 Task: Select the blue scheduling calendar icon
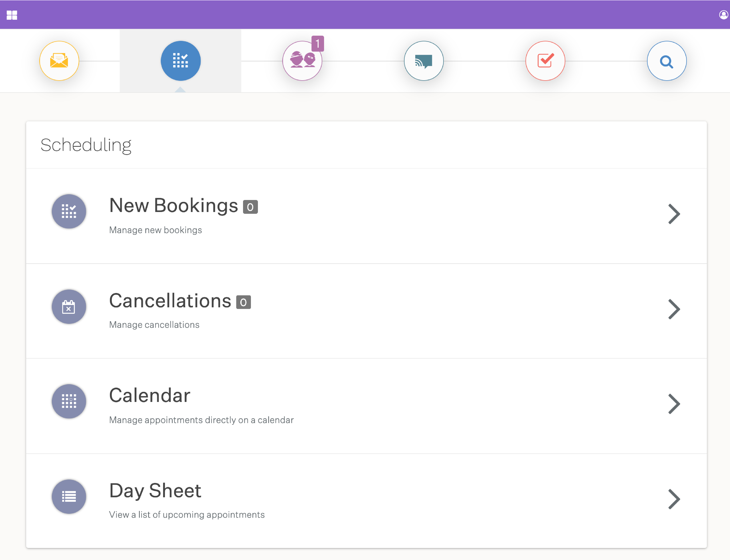(181, 61)
